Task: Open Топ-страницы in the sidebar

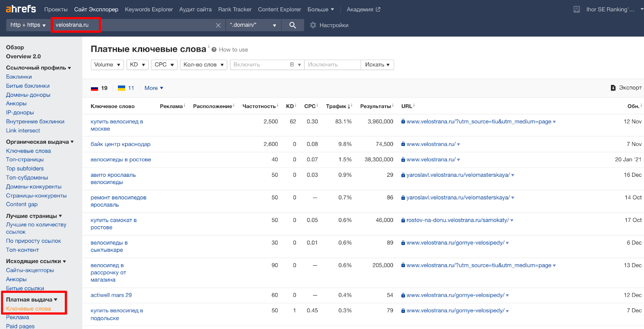Action: pyautogui.click(x=25, y=159)
